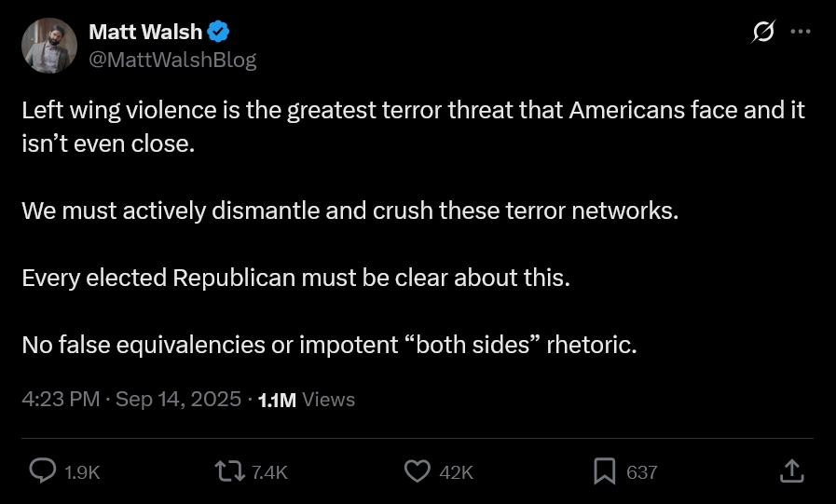
Task: Click the tweet's first paragraph text
Action: tap(410, 111)
